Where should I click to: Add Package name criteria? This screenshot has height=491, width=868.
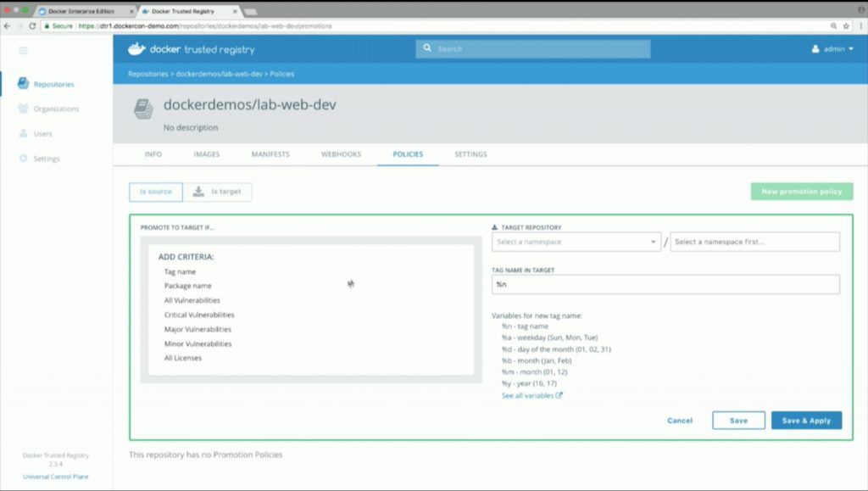187,286
